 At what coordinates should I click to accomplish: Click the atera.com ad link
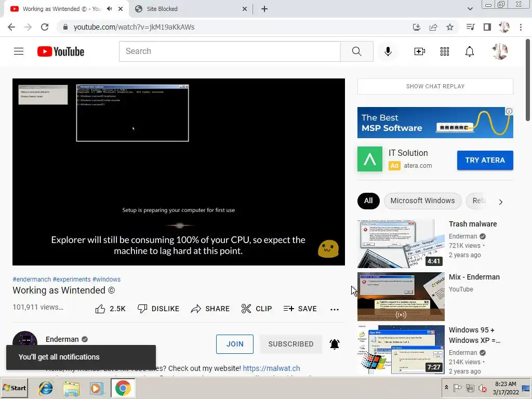click(x=418, y=166)
